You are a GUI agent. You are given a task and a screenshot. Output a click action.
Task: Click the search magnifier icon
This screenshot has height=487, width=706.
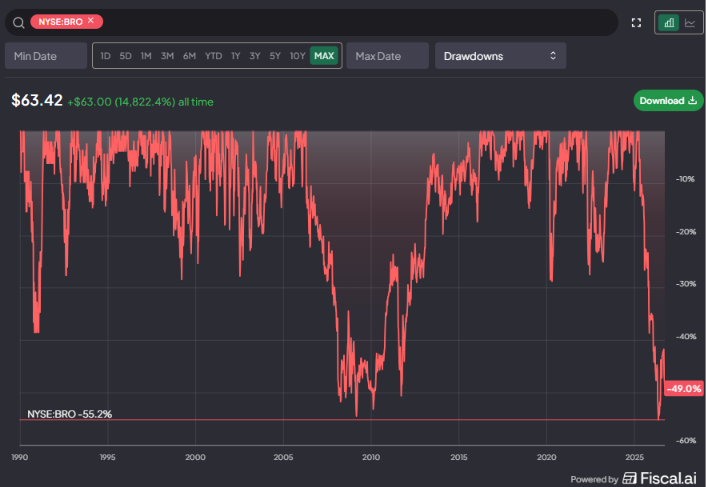click(18, 23)
